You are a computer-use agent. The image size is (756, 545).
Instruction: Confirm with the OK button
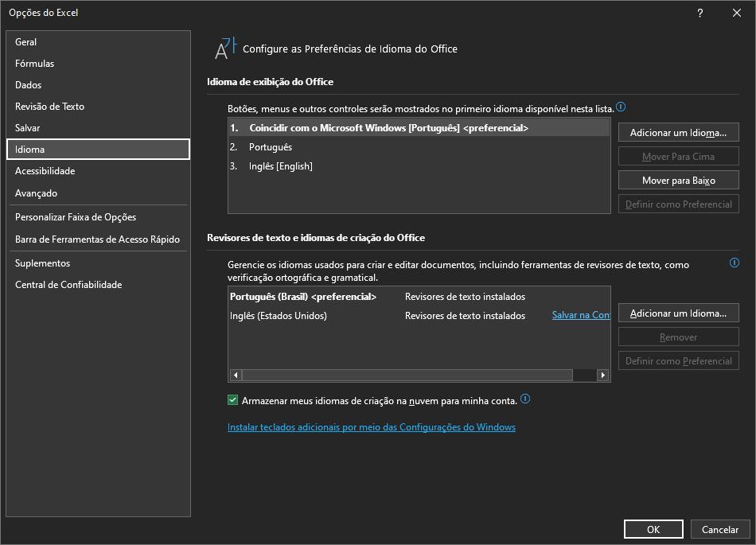[x=653, y=529]
